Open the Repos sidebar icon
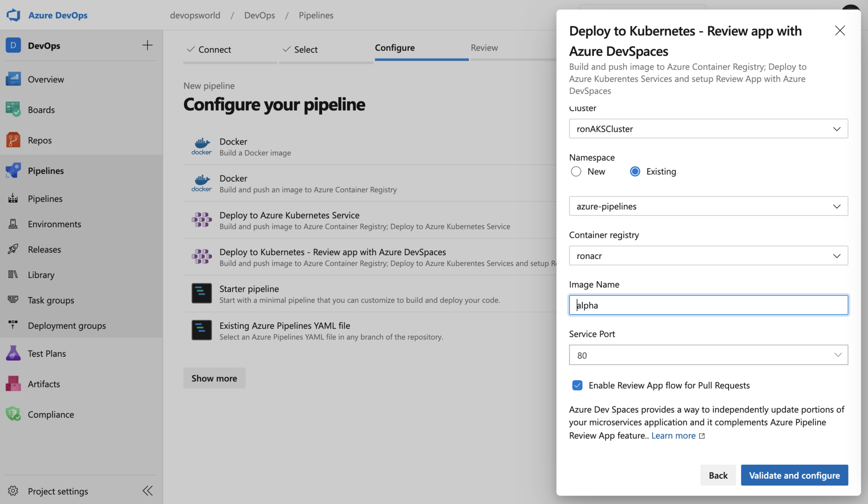This screenshot has height=504, width=868. coord(13,140)
